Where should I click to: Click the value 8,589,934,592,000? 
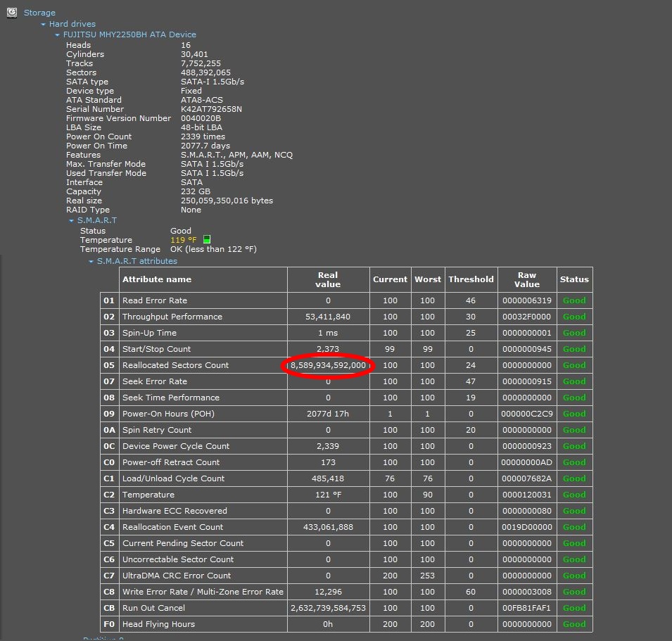point(329,365)
